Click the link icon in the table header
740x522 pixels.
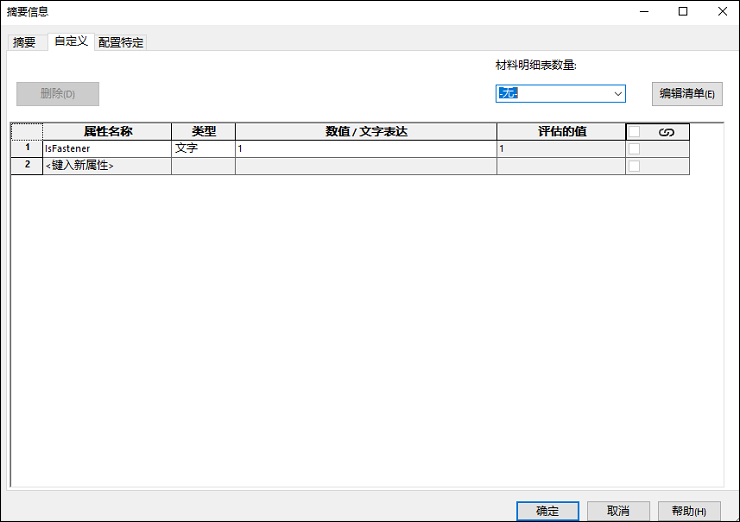pos(666,132)
